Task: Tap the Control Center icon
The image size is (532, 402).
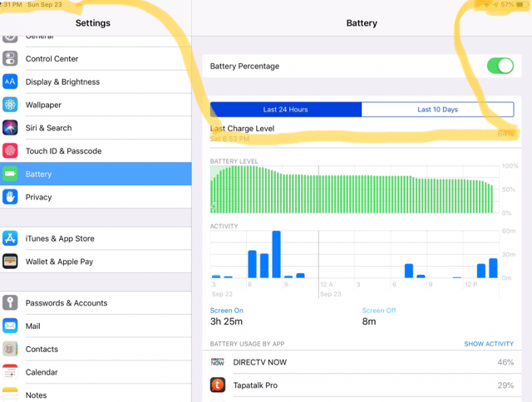Action: tap(10, 59)
